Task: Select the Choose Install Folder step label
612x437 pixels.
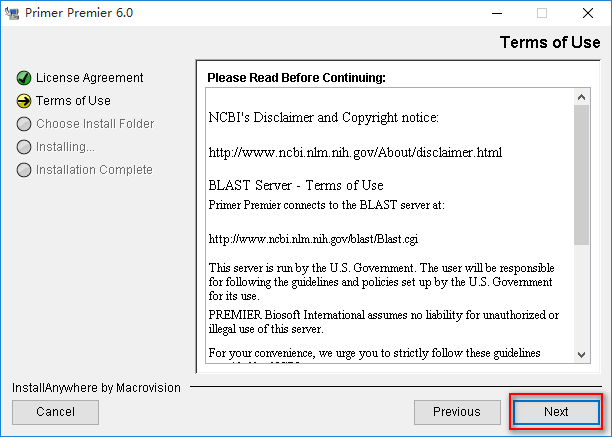Action: click(95, 124)
